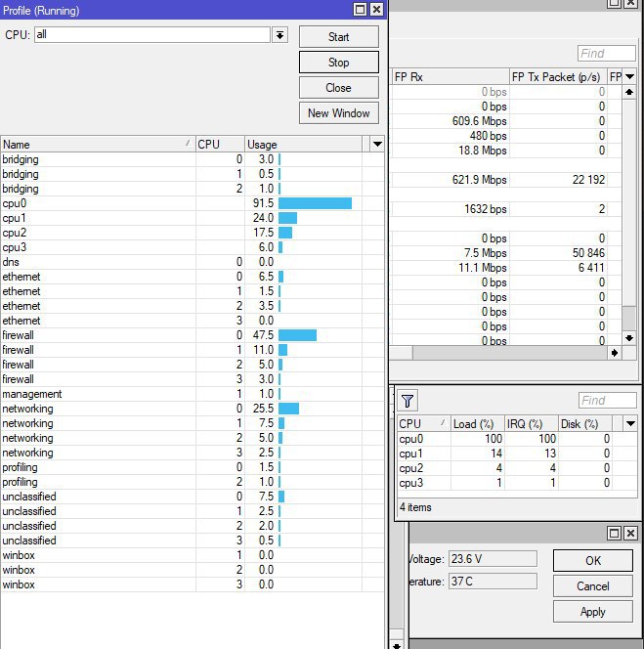Click interface table scroll up arrow
Viewport: 644px width, 649px height.
coord(629,92)
